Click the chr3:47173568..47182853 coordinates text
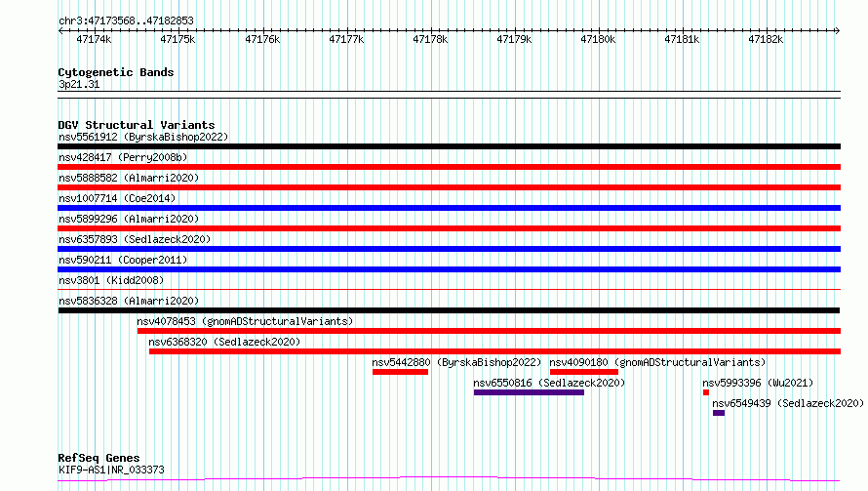 pyautogui.click(x=126, y=21)
